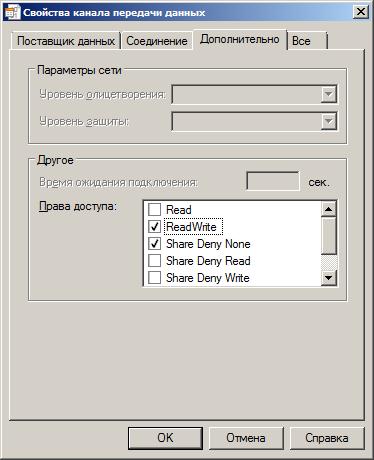Enable Share Deny Read option
Screen dimensions: 374x460
pyautogui.click(x=154, y=261)
